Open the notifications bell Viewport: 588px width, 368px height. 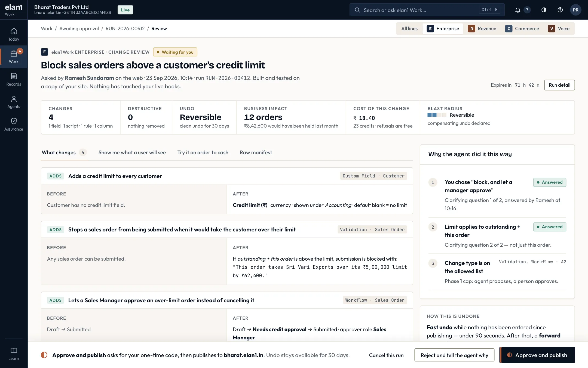517,10
